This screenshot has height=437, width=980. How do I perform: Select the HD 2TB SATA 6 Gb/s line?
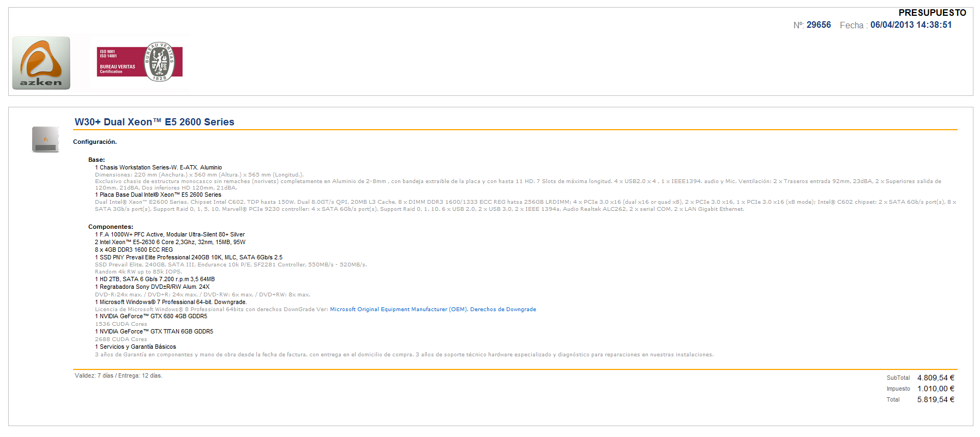155,279
